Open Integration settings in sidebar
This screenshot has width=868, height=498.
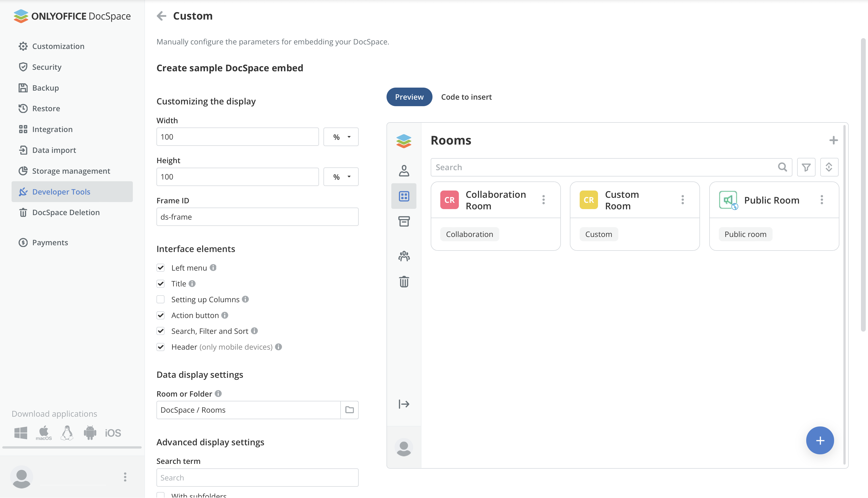[52, 129]
